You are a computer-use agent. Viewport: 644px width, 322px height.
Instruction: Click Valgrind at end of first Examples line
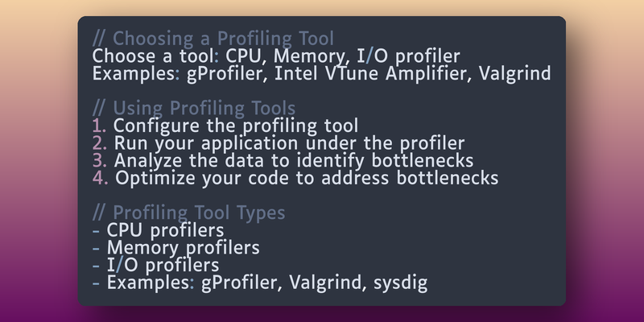(x=515, y=74)
